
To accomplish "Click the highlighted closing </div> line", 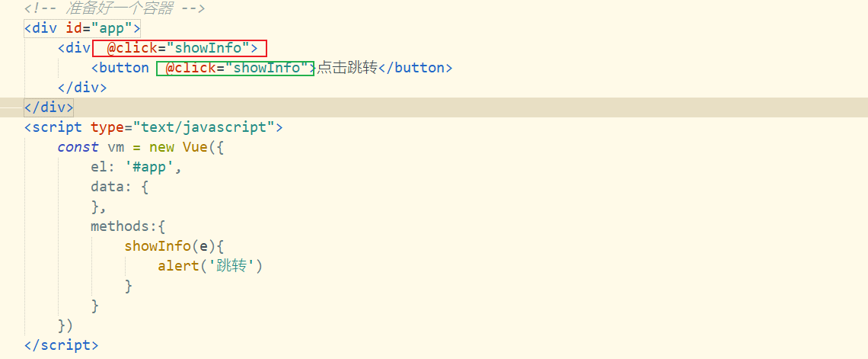I will 49,107.
